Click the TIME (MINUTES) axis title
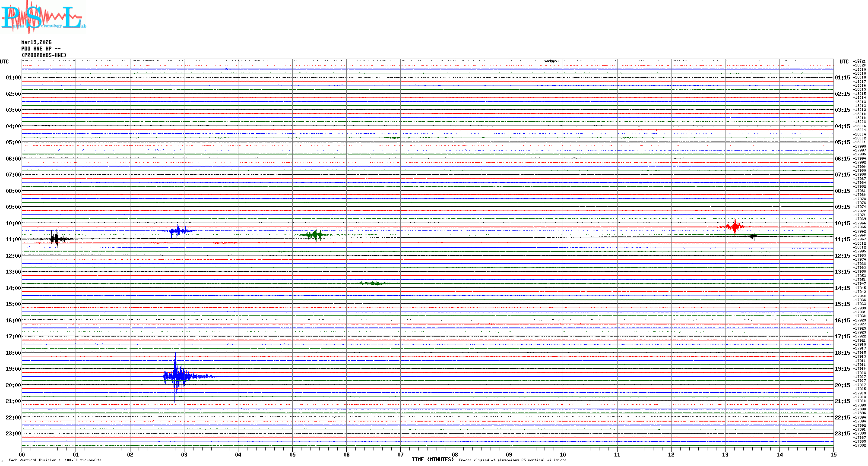 click(x=433, y=460)
